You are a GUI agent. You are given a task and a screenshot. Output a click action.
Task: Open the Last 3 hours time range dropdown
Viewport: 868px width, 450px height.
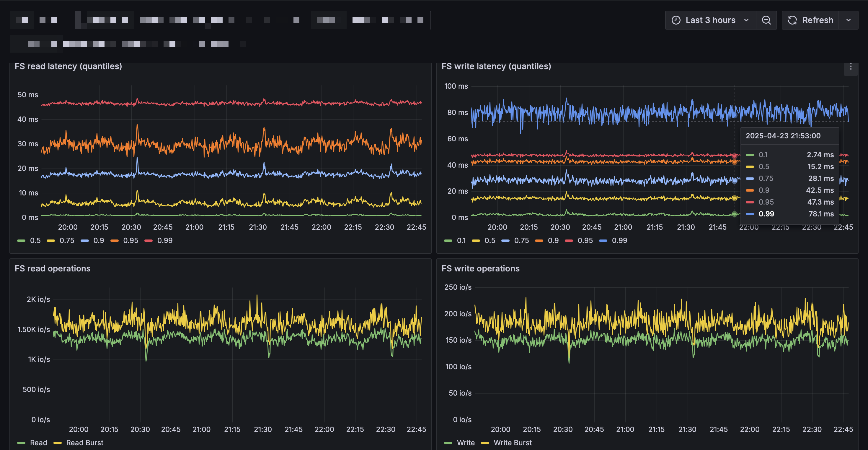[710, 20]
